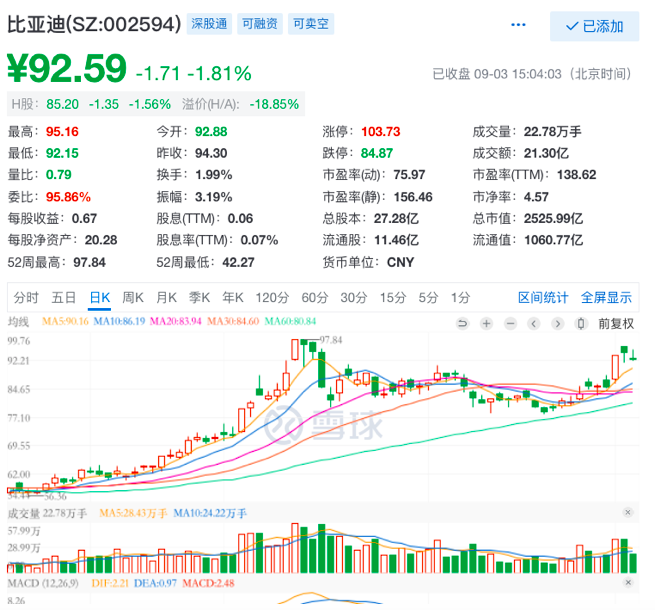The image size is (655, 610).
Task: Click the volume MA10:24.22万手 label
Action: pos(210,513)
